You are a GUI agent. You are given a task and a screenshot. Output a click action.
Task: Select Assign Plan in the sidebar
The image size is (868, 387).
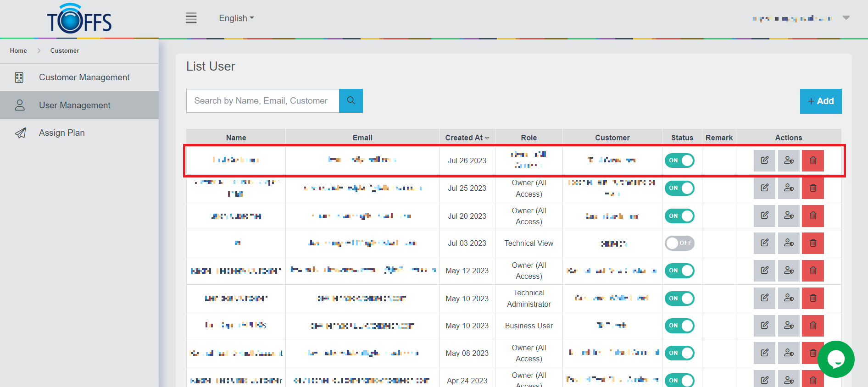(62, 133)
